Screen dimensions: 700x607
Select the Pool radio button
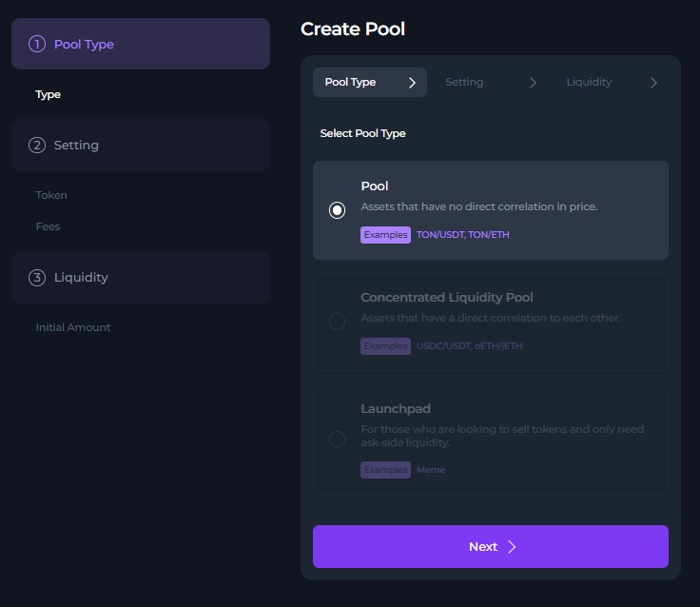pos(337,210)
